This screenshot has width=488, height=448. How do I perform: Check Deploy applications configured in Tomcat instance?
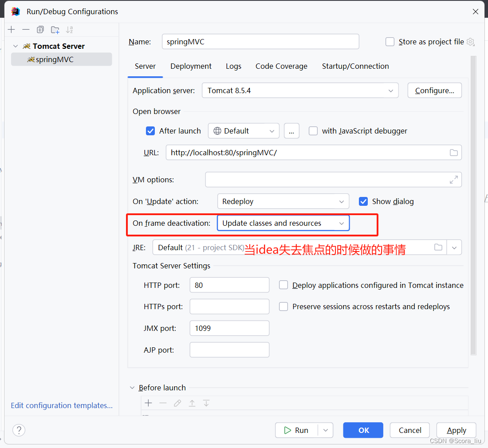(283, 285)
